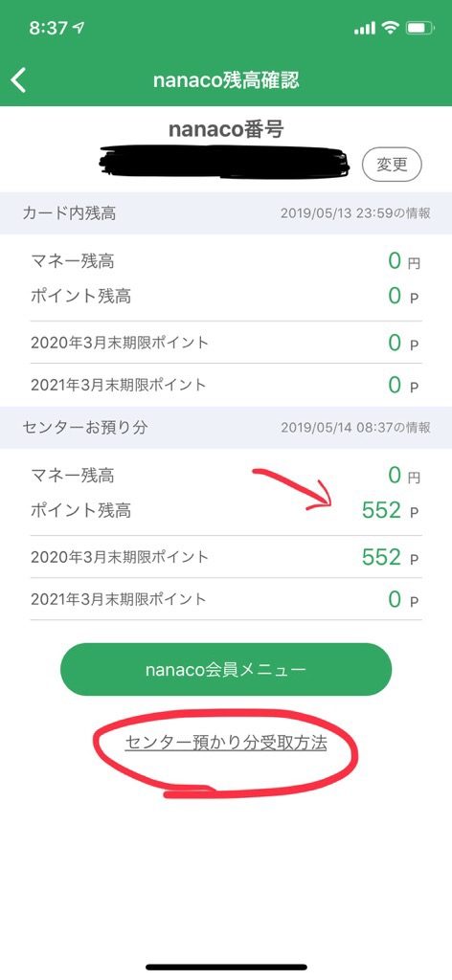Image resolution: width=452 pixels, height=980 pixels.
Task: Tap the 変更 button
Action: (392, 165)
